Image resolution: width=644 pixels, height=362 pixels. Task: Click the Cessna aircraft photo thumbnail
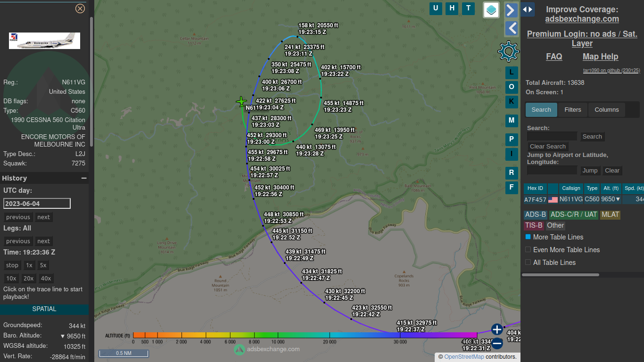[44, 41]
